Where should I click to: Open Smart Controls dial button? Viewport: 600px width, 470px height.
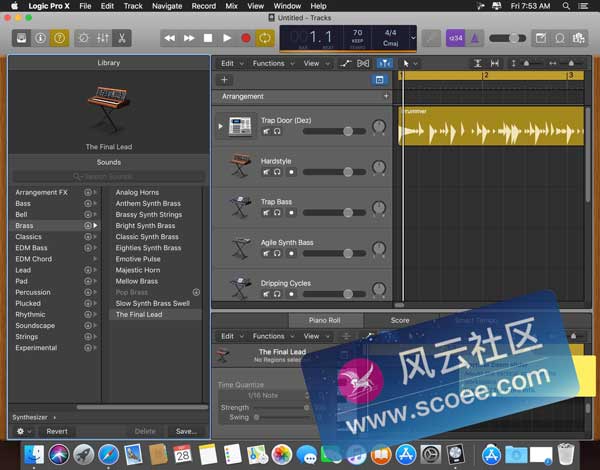pyautogui.click(x=84, y=38)
